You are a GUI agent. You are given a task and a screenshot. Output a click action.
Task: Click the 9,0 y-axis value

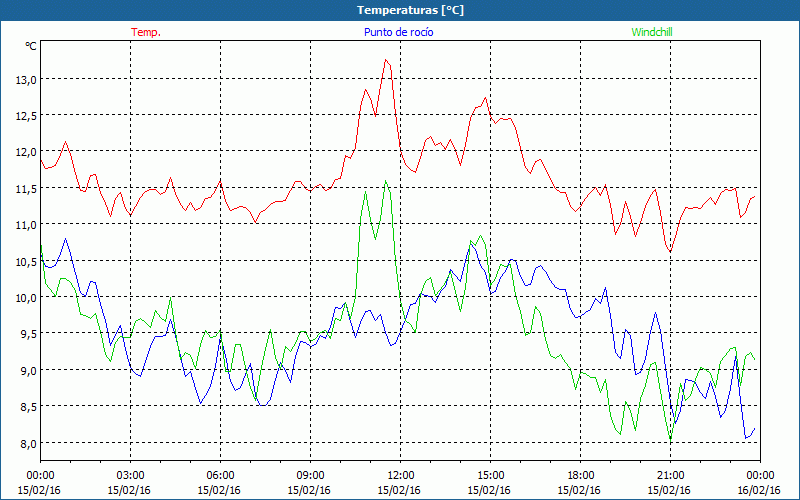[30, 370]
